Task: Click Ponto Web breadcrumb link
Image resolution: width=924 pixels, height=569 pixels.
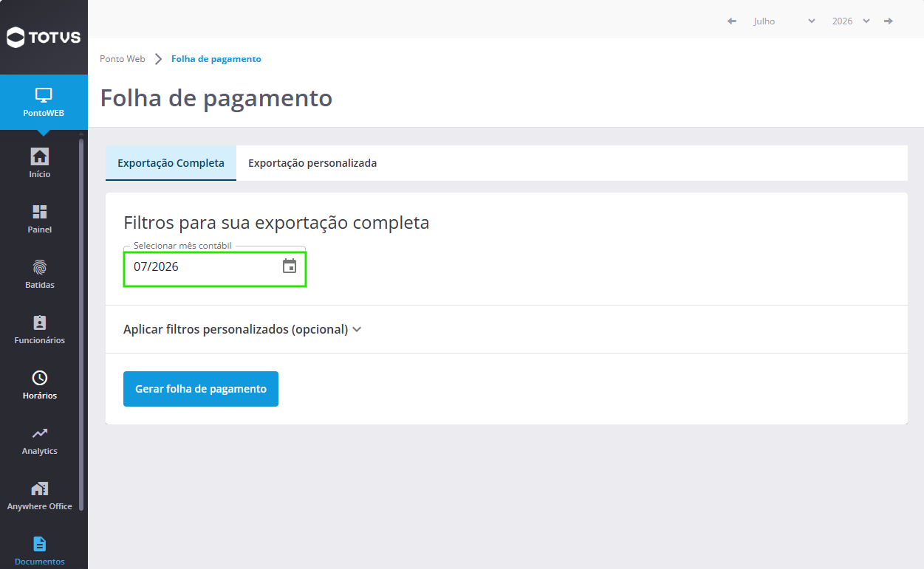Action: pos(123,59)
